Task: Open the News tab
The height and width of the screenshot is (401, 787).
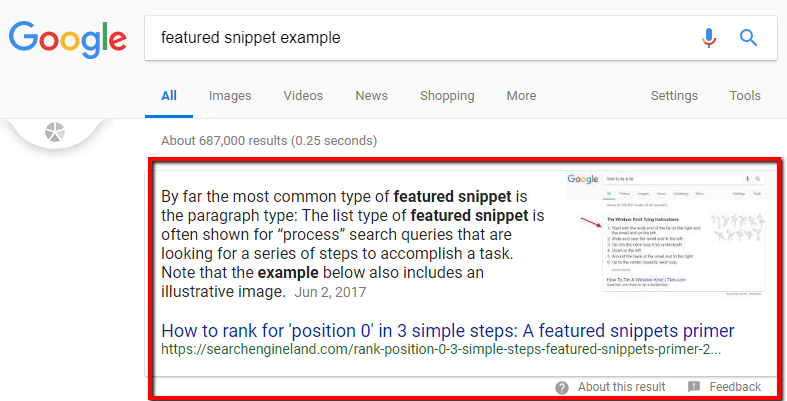Action: 371,96
